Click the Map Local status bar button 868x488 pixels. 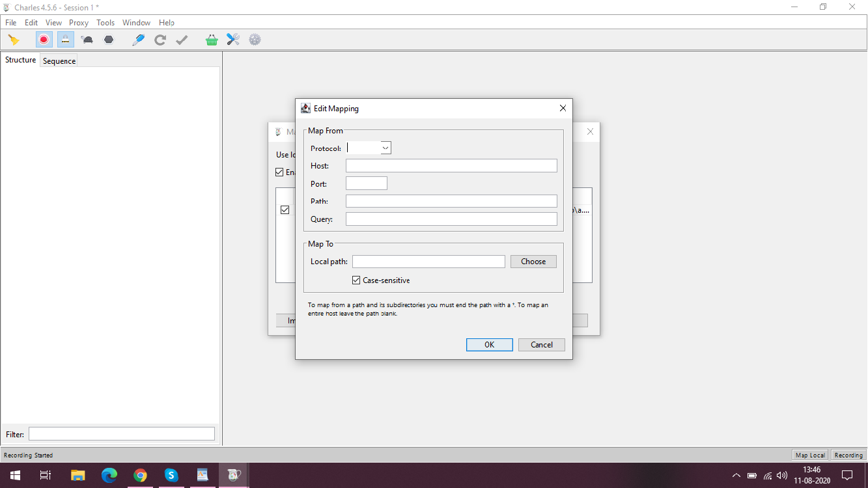click(x=810, y=455)
